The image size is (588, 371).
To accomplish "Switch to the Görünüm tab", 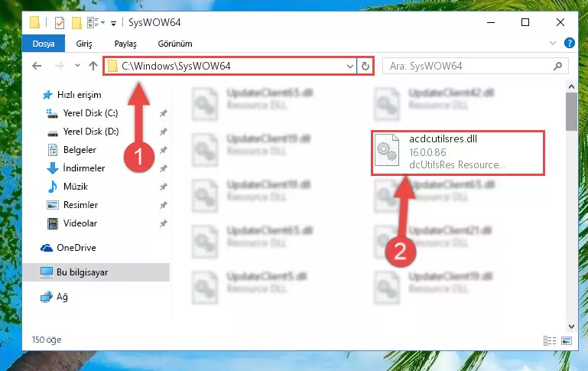I will (x=175, y=44).
